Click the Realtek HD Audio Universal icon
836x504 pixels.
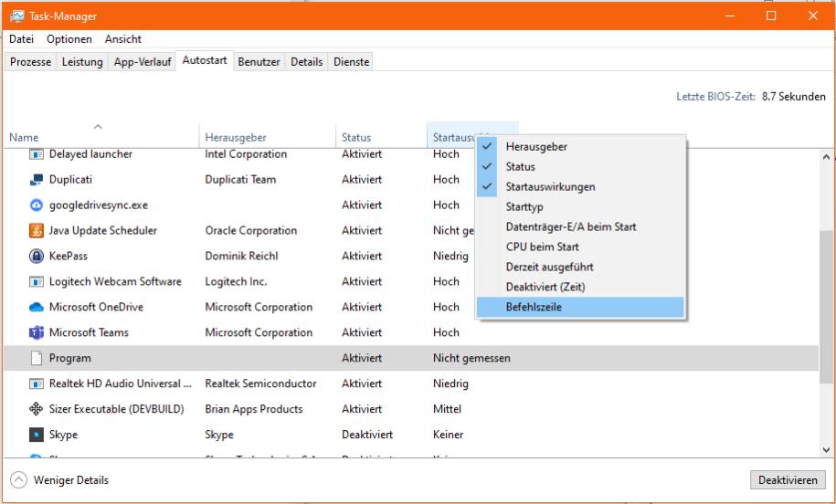(x=36, y=384)
